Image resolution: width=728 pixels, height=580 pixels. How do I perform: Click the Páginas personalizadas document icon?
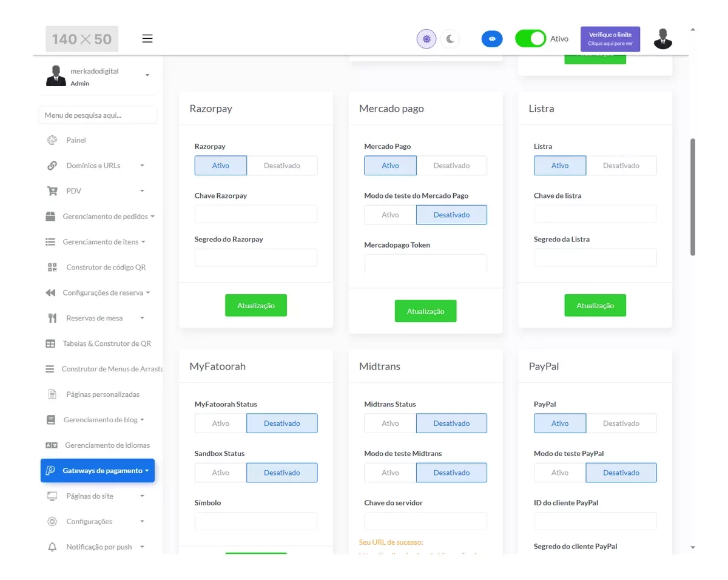point(52,394)
